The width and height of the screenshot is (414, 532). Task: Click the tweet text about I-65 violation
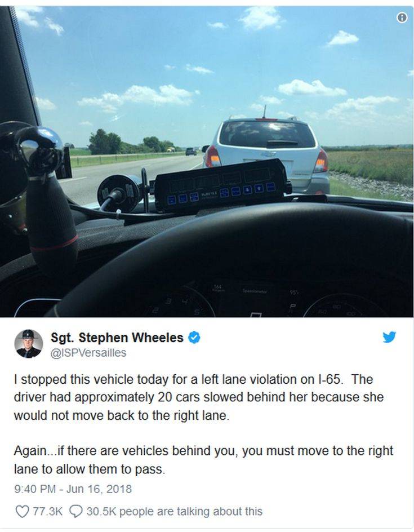pos(199,397)
